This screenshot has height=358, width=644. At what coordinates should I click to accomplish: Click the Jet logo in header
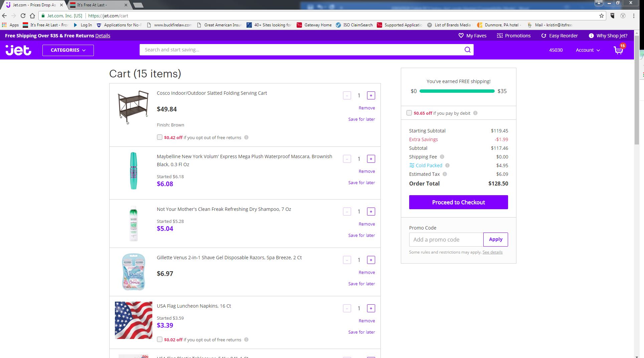coord(18,50)
